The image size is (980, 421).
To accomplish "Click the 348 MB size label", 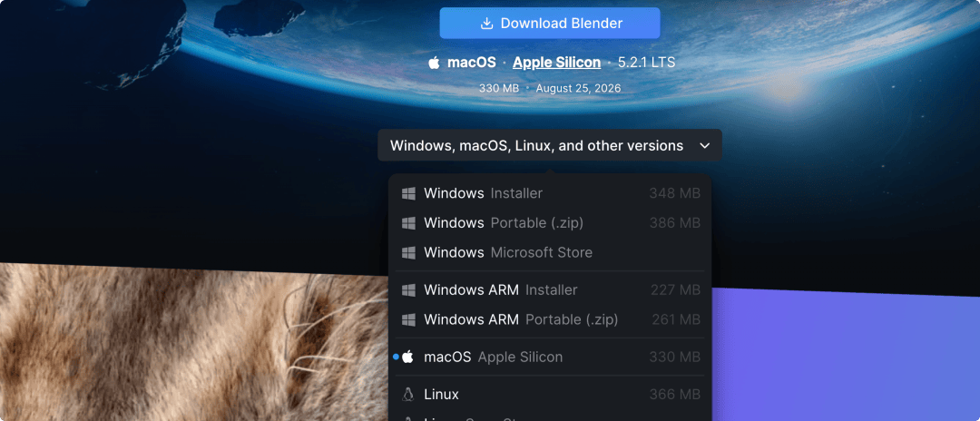I will click(x=674, y=193).
